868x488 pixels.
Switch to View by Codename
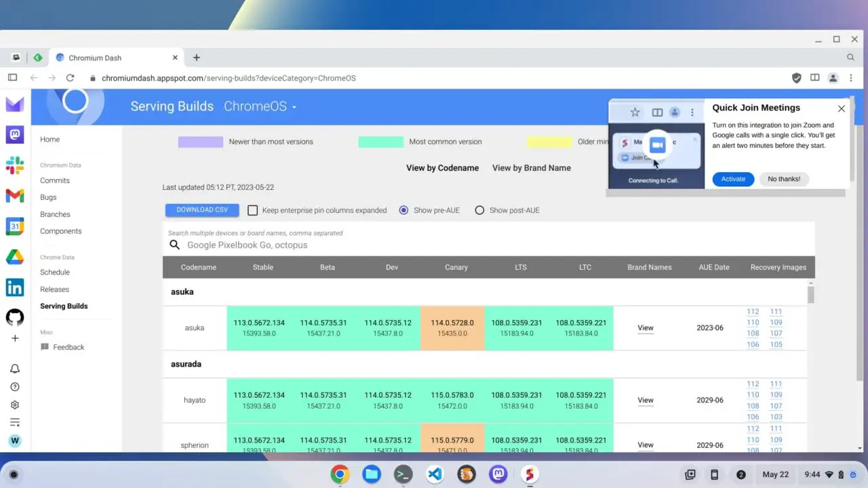[442, 168]
